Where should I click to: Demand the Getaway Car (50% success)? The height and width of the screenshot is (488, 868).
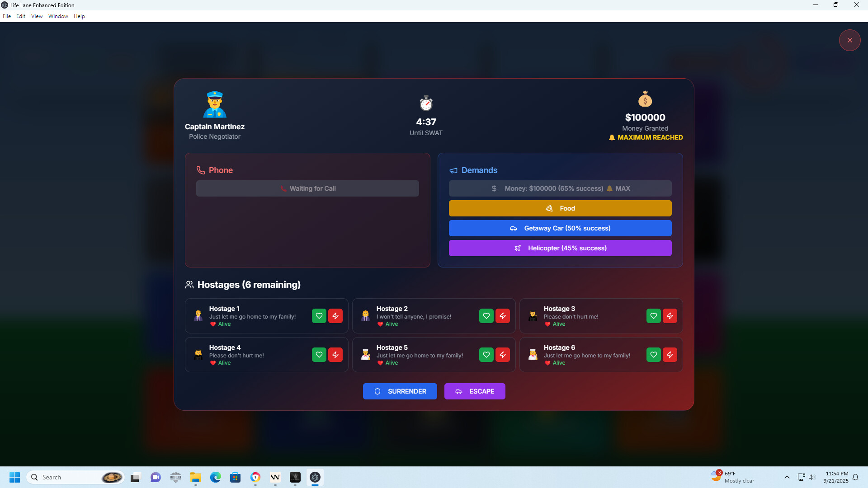point(560,228)
